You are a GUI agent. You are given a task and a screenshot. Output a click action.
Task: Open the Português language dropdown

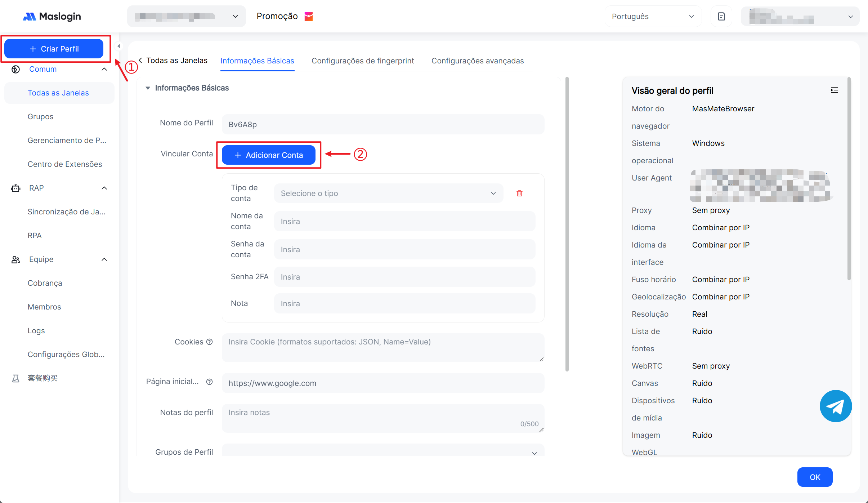(653, 17)
